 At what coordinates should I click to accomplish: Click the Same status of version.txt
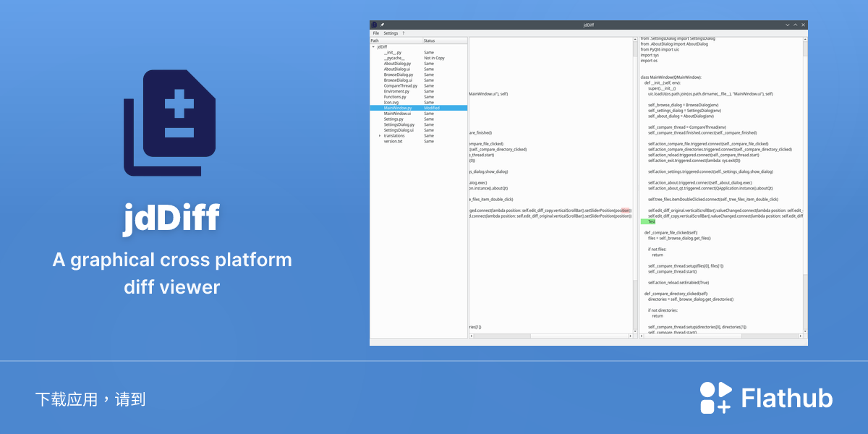429,141
